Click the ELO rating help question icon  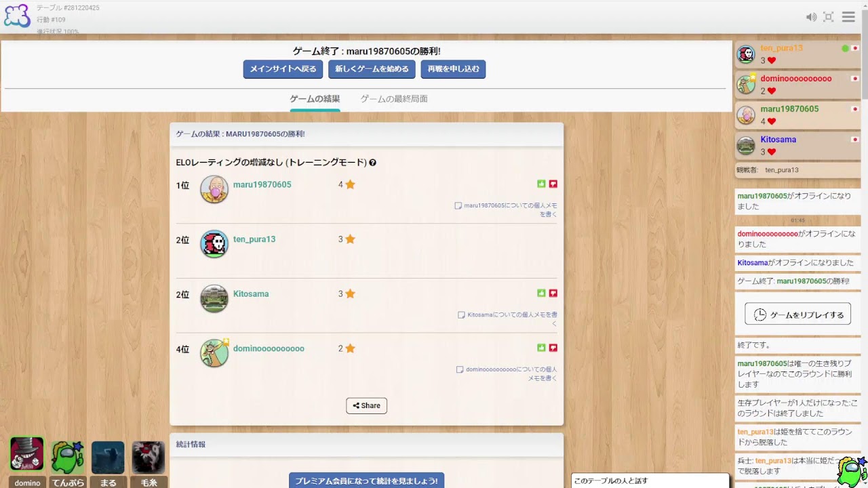(x=372, y=163)
